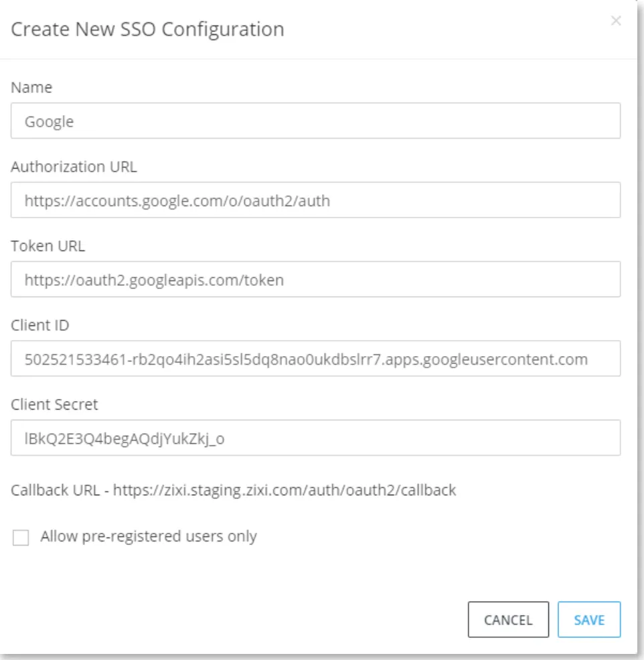Click the Authorization URL label

click(74, 167)
